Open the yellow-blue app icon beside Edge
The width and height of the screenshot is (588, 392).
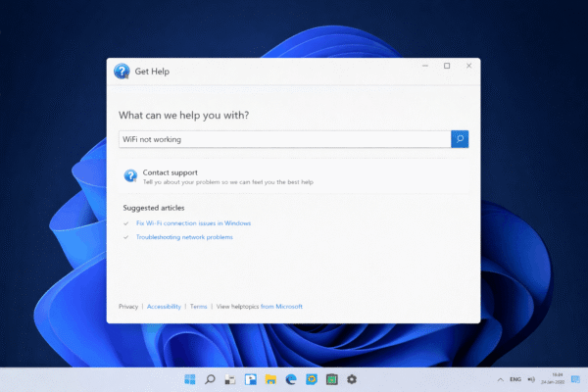(x=312, y=379)
